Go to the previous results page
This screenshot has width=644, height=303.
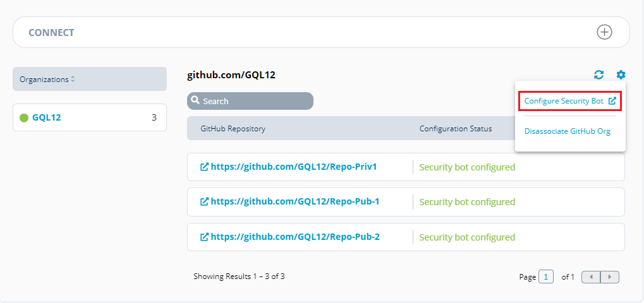click(592, 277)
